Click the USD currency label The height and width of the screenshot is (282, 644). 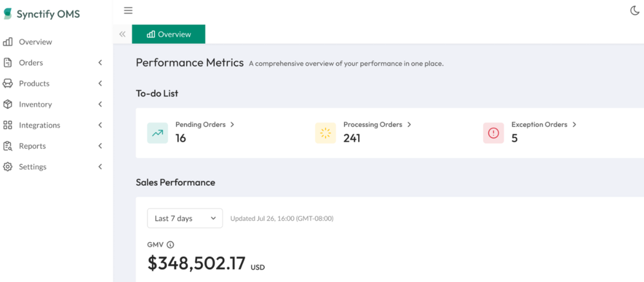(258, 268)
